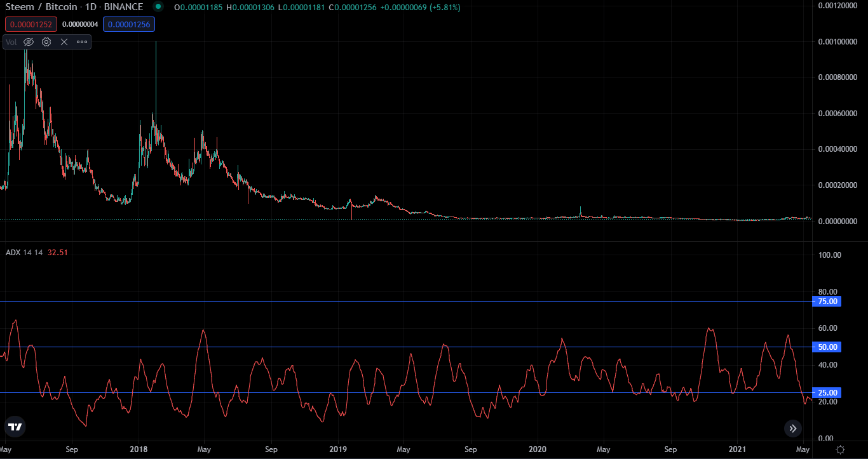
Task: Click the blue buy price 0.00001256
Action: point(129,24)
